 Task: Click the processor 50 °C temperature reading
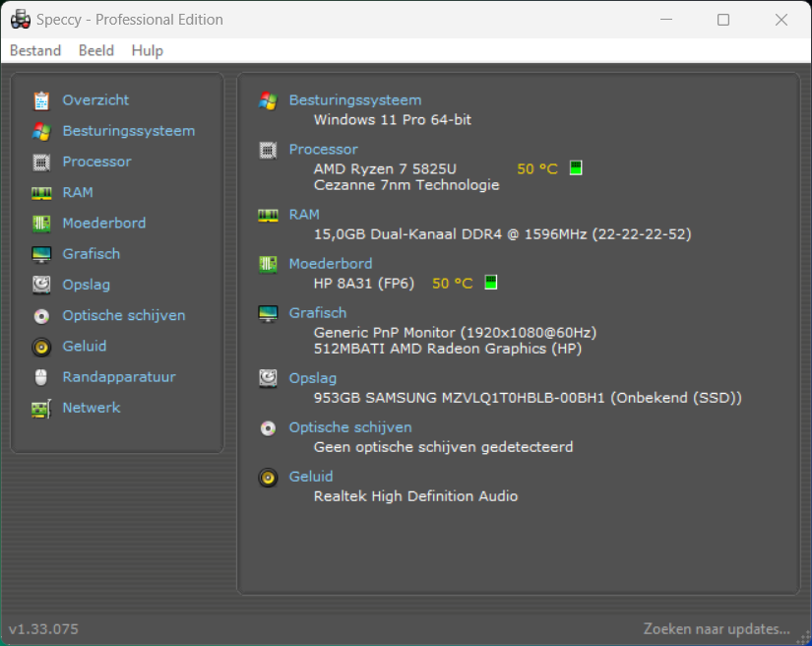(537, 168)
